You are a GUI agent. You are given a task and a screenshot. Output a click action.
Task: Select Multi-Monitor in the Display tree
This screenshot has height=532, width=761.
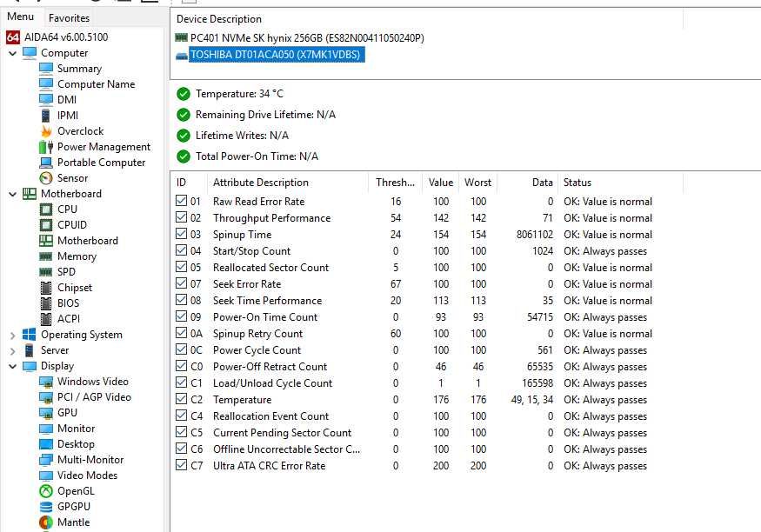click(x=90, y=459)
